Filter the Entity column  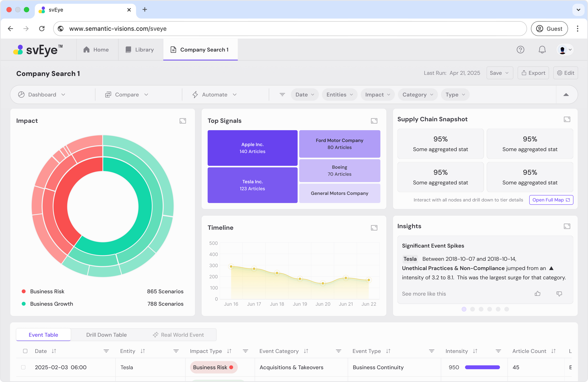[176, 351]
